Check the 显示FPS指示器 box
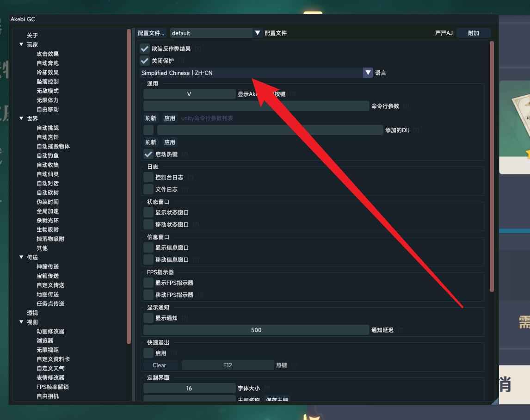Image resolution: width=530 pixels, height=420 pixels. [x=148, y=283]
